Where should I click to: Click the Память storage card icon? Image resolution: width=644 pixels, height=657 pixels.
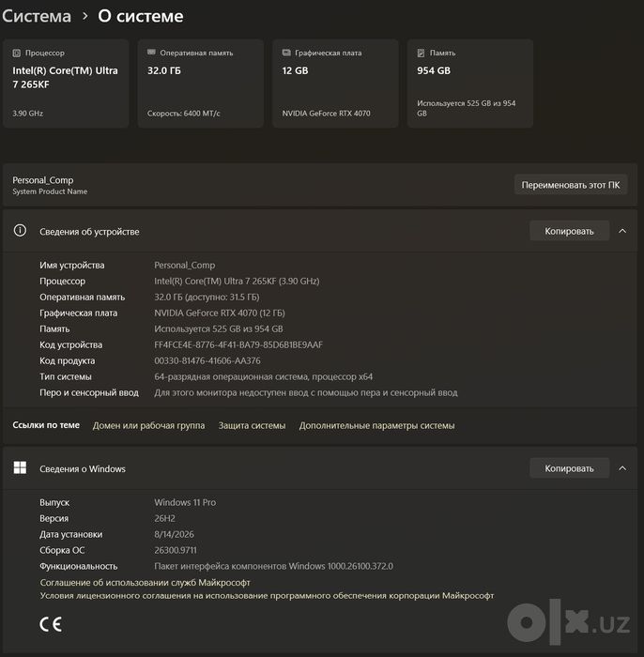click(422, 53)
